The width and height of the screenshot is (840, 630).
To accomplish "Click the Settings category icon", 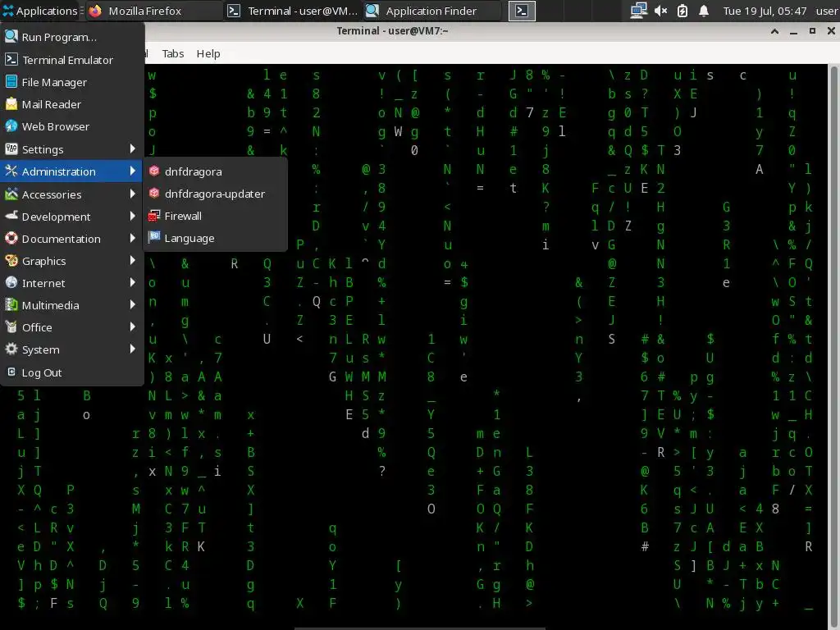I will tap(11, 148).
